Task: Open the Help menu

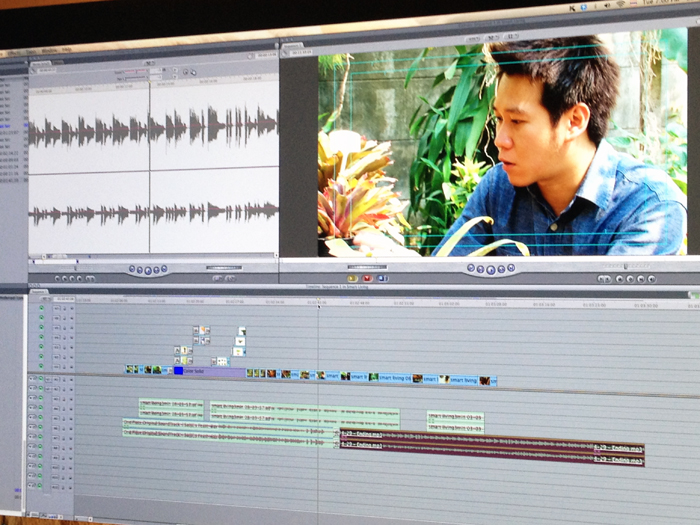Action: click(x=67, y=50)
